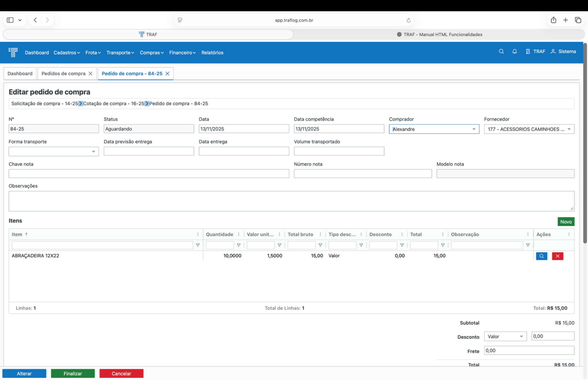Click the green Novo item button
588x380 pixels.
pos(566,222)
